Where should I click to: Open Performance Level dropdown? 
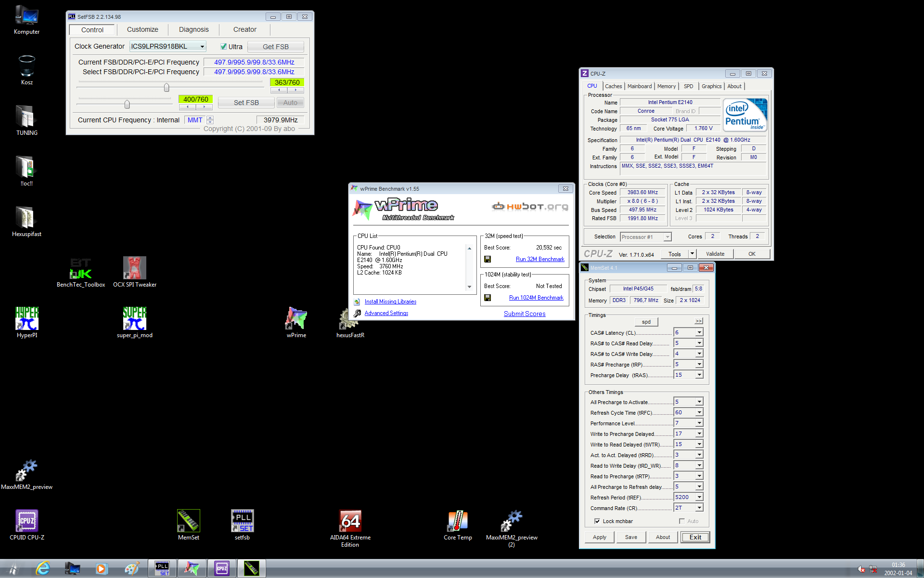coord(699,423)
